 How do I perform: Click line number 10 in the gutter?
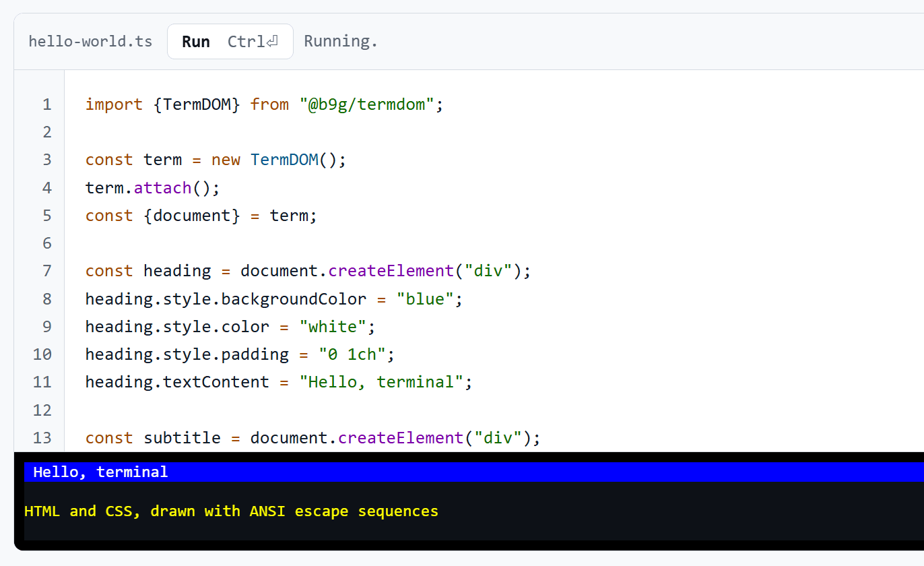(x=42, y=354)
